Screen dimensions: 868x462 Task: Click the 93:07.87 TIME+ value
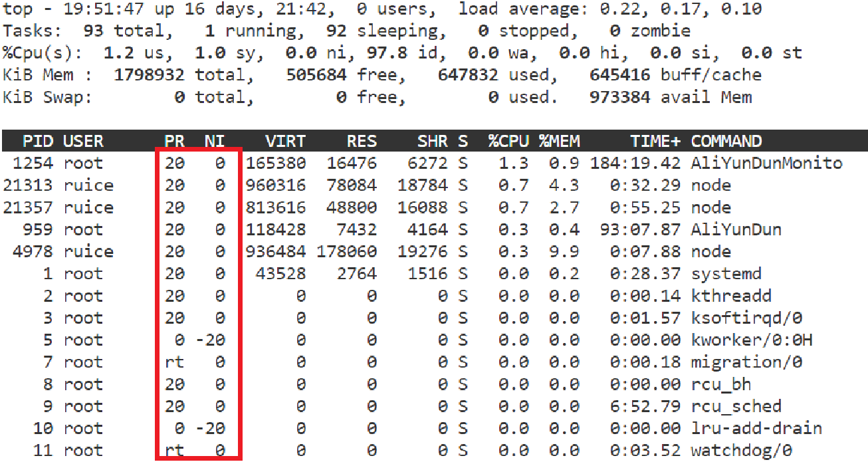(640, 230)
